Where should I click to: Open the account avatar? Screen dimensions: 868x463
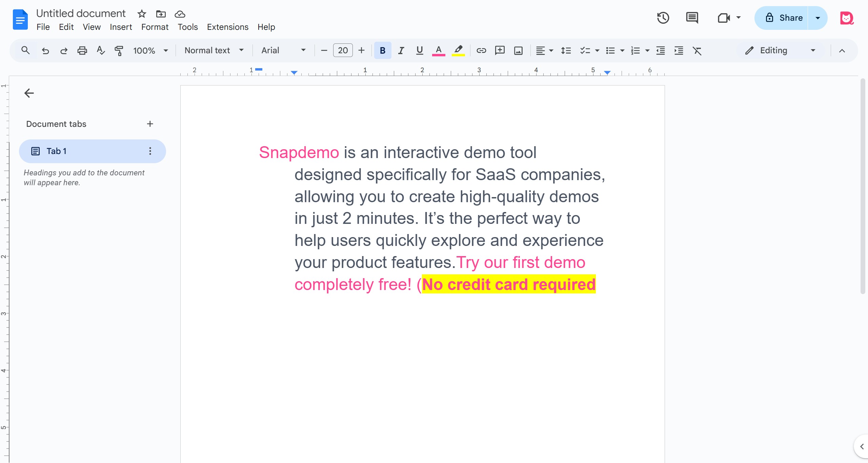point(846,18)
